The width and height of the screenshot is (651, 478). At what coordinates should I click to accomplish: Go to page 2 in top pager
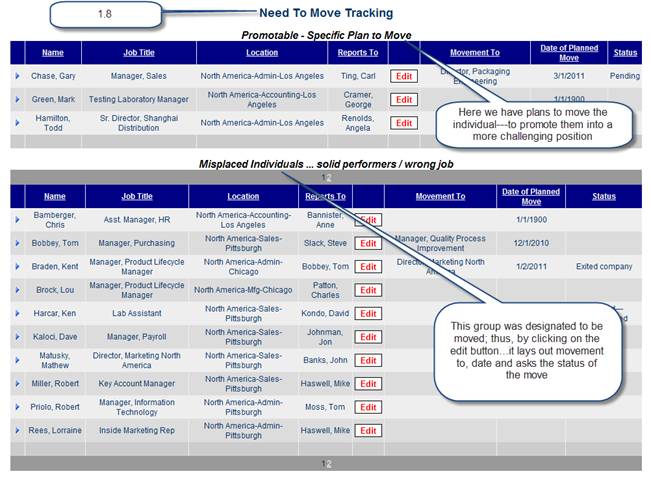[329, 178]
